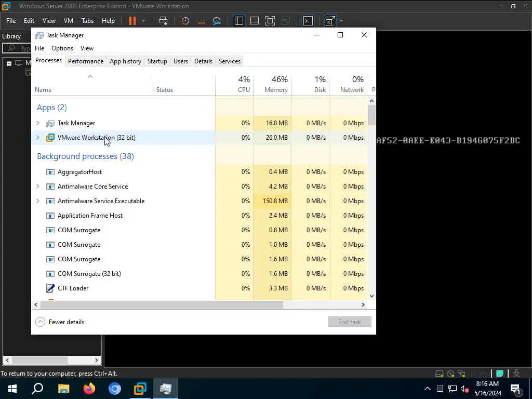Expand Antimalware Core Service row
Image resolution: width=532 pixels, height=399 pixels.
coord(38,187)
